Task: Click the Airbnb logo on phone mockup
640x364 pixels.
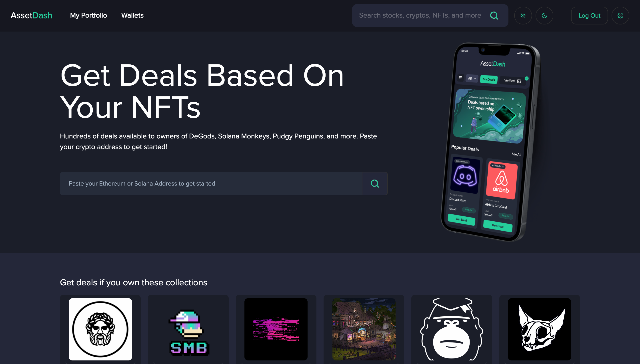Action: point(502,181)
